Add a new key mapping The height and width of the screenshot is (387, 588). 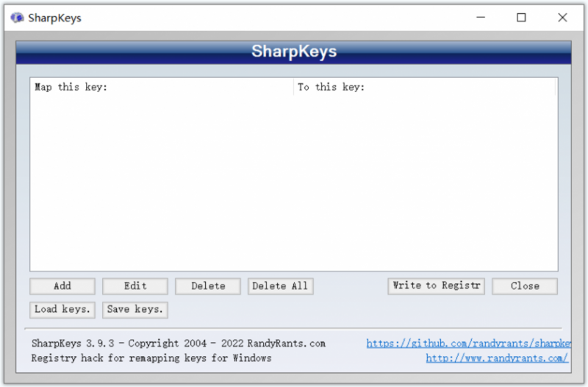(62, 286)
